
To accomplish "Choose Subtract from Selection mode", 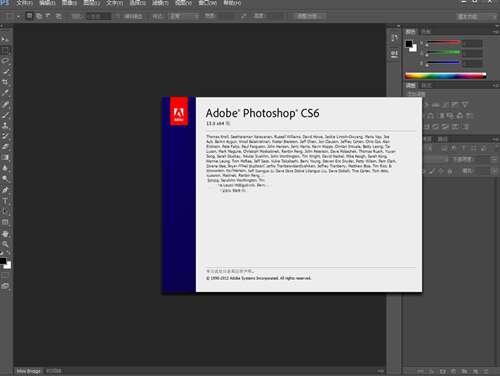I will tap(49, 16).
